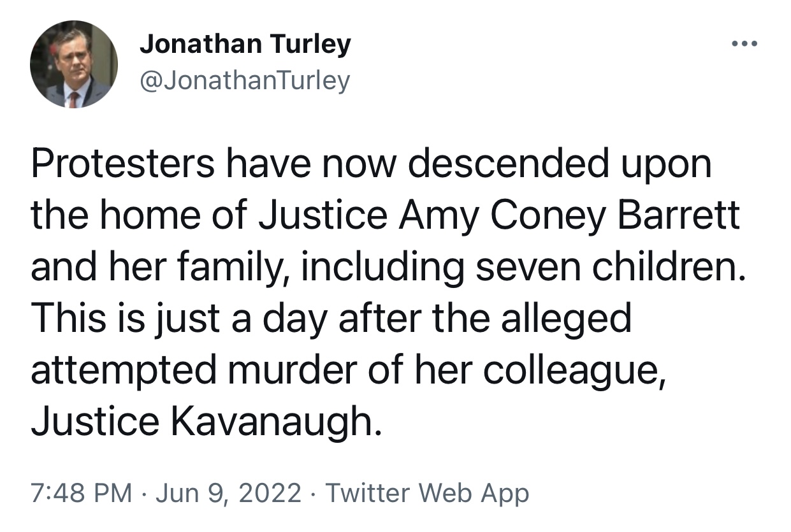Click "Justice Kavanaugh." at the tweet's end

(207, 422)
